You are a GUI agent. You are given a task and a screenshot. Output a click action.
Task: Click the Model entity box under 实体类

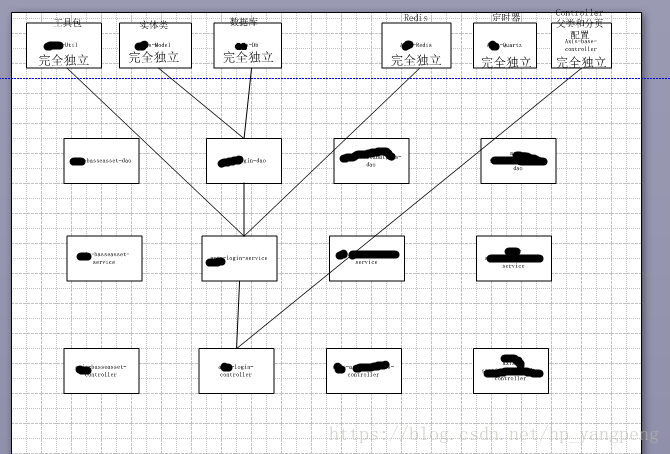point(155,46)
